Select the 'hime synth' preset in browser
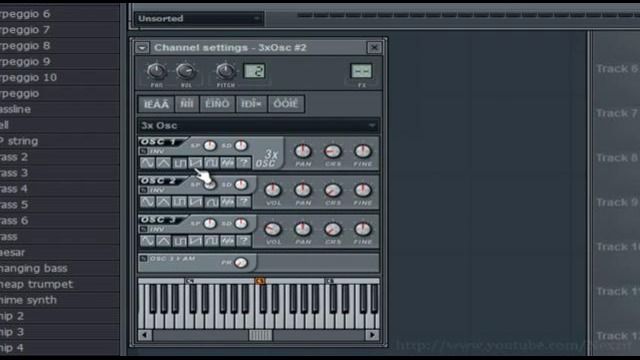The image size is (640, 360). point(60,300)
